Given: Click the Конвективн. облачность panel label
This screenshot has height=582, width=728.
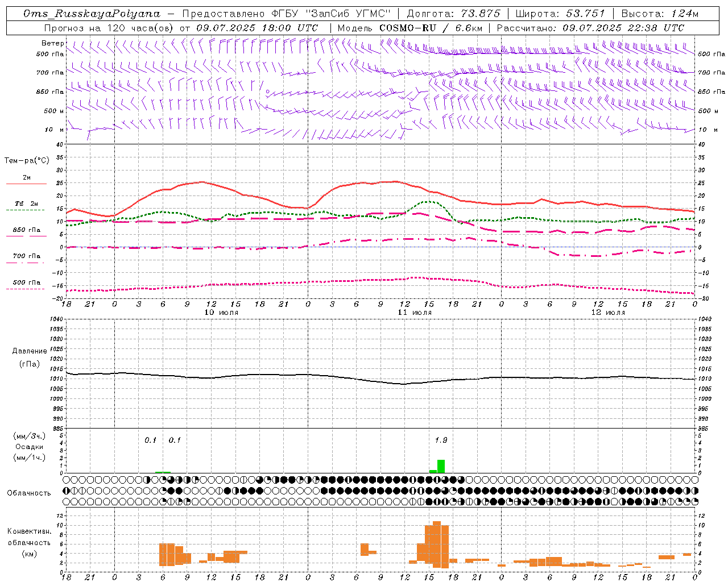Looking at the screenshot, I should point(30,537).
